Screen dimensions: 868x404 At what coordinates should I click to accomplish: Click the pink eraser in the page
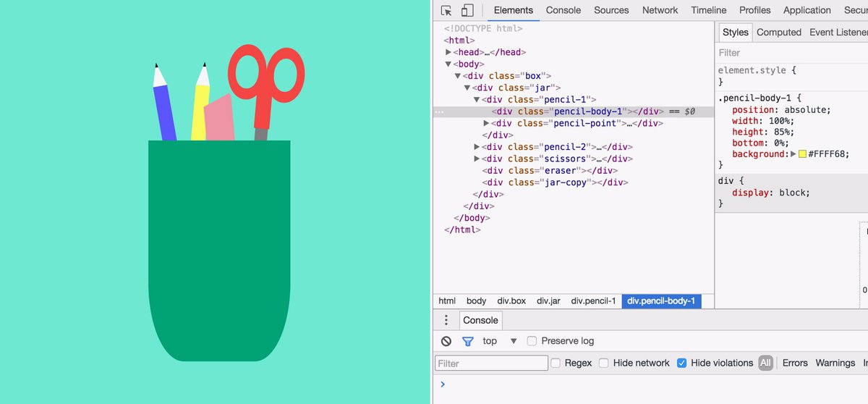point(219,117)
